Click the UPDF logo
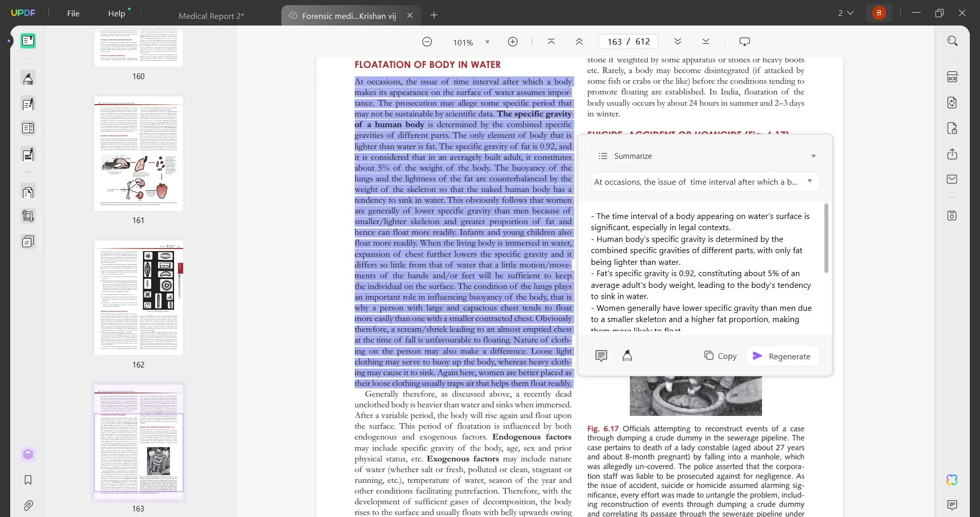980x517 pixels. [23, 13]
